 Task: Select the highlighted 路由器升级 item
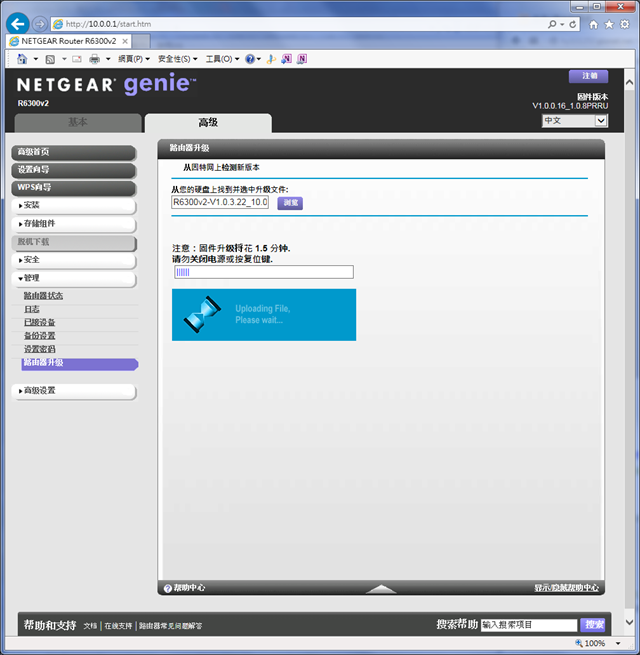click(x=79, y=363)
